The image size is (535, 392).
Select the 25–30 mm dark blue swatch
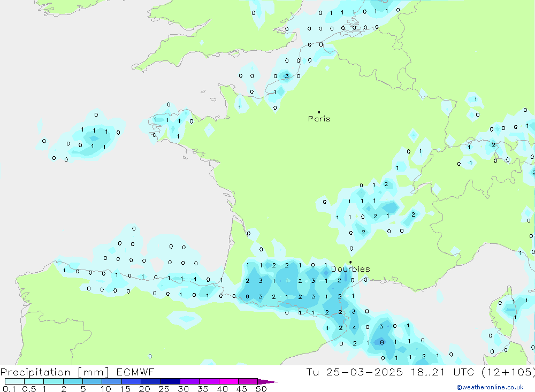(170, 381)
